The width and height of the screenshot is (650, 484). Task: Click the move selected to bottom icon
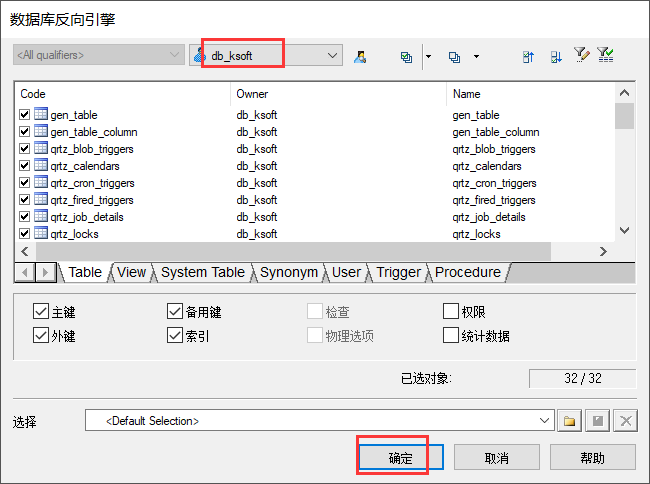556,57
